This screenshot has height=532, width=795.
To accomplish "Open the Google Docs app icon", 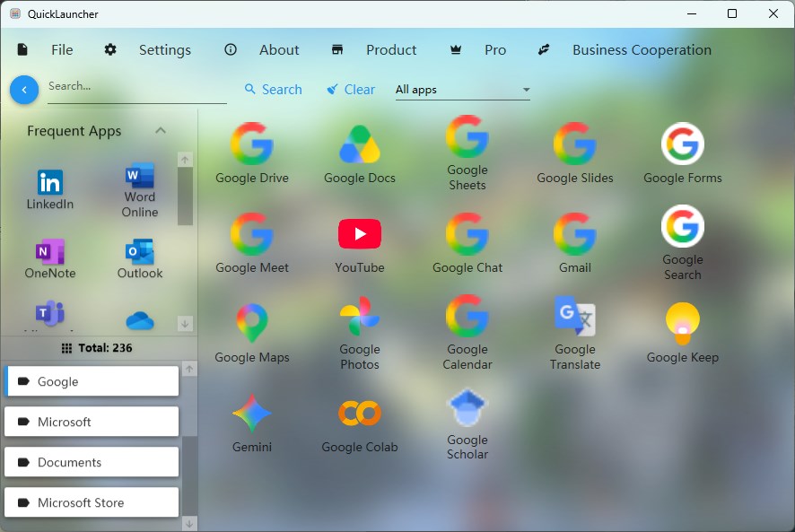I will [360, 144].
